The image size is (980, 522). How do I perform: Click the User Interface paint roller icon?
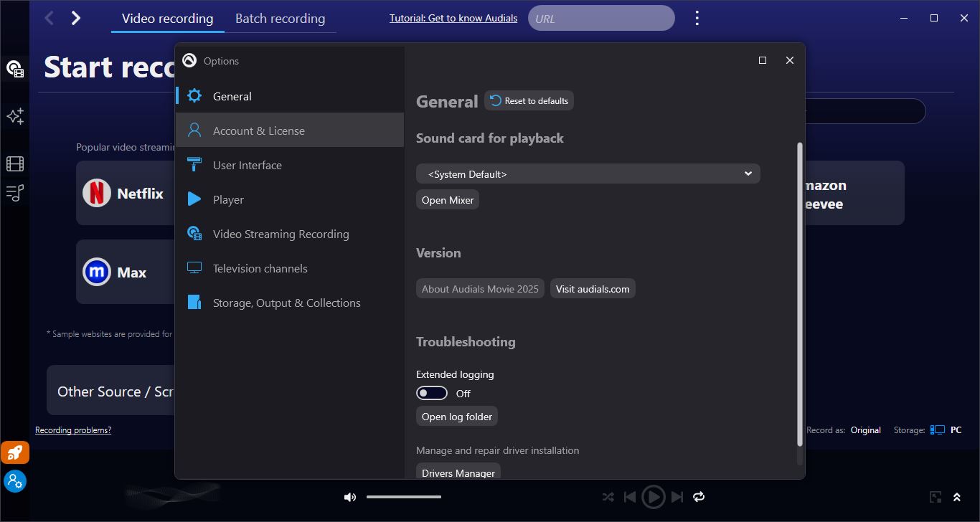coord(194,165)
